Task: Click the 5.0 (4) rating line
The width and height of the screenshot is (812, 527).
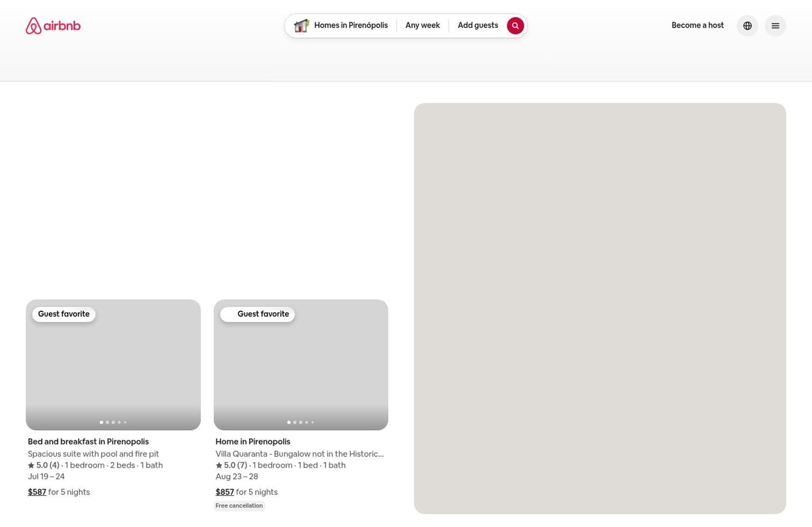Action: (x=95, y=465)
